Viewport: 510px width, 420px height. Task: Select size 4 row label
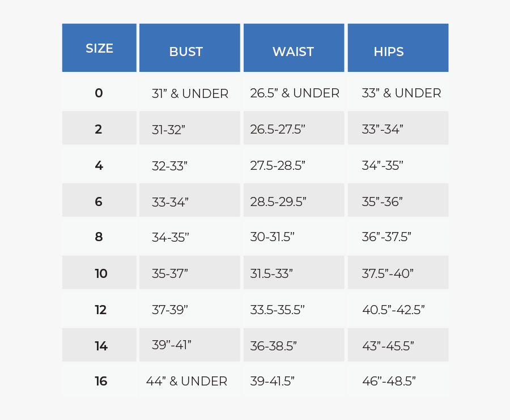click(x=99, y=166)
